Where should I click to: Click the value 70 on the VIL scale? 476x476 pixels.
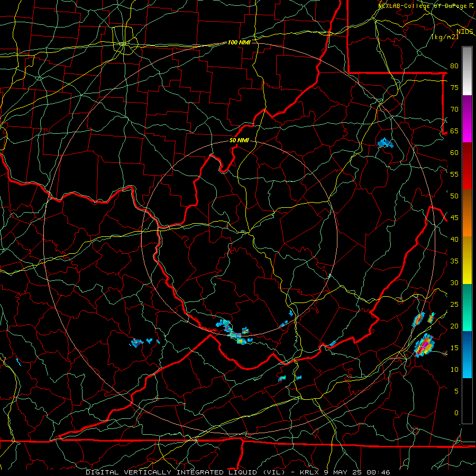[x=454, y=109]
